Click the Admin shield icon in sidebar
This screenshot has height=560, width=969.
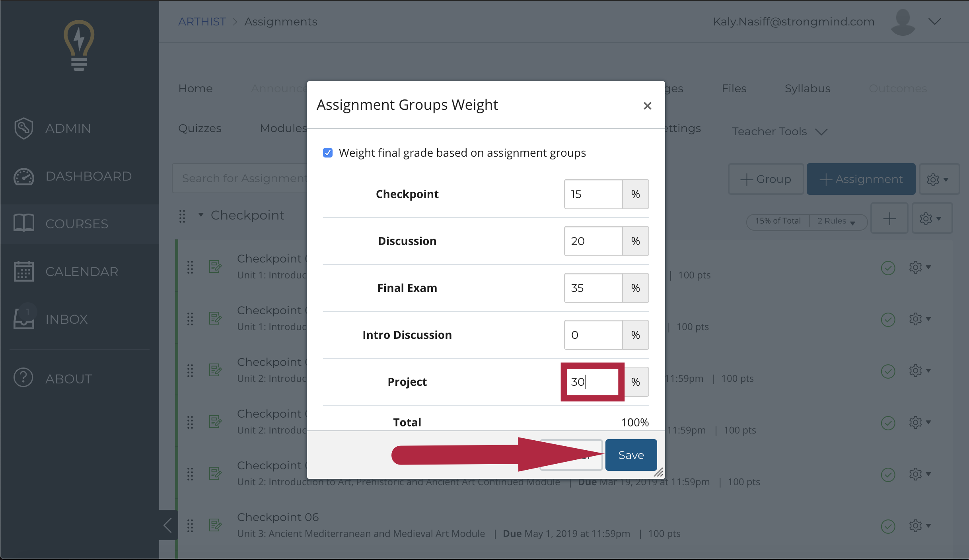(x=23, y=128)
